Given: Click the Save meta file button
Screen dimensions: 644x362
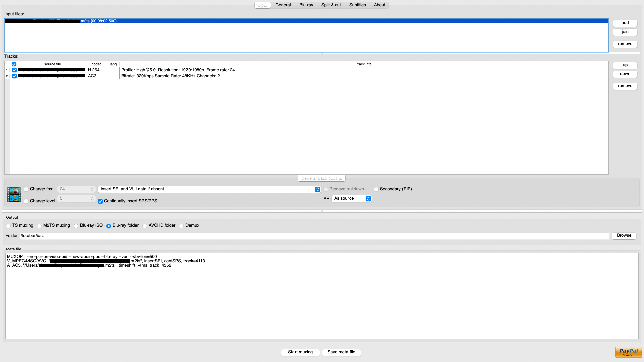Looking at the screenshot, I should 341,352.
